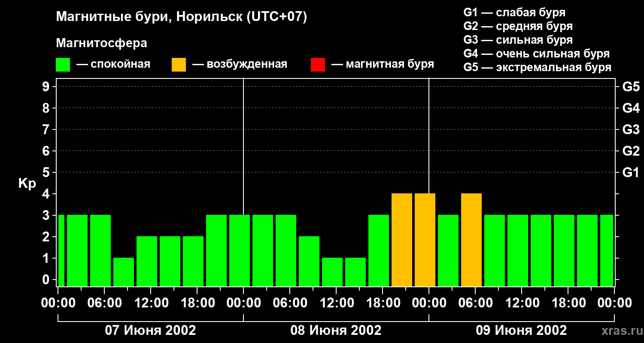Image resolution: width=644 pixels, height=343 pixels.
Task: Click the G1 marker on the right axis
Action: (x=631, y=172)
